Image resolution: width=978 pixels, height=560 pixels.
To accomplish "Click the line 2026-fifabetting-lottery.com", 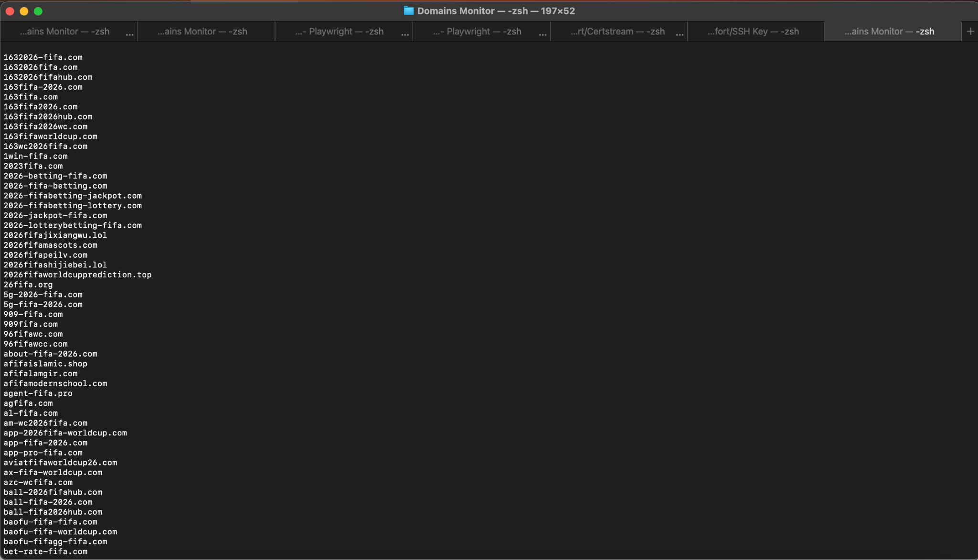I will tap(73, 206).
